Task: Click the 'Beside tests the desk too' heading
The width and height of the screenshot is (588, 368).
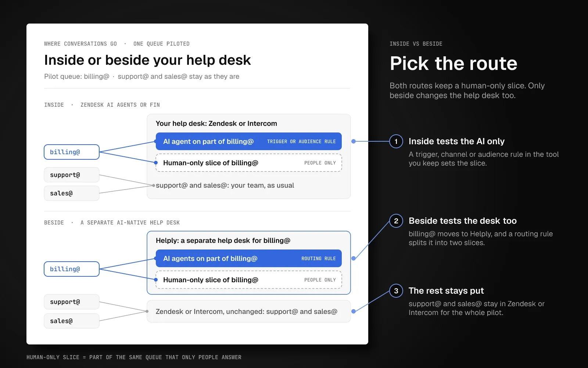Action: click(463, 221)
